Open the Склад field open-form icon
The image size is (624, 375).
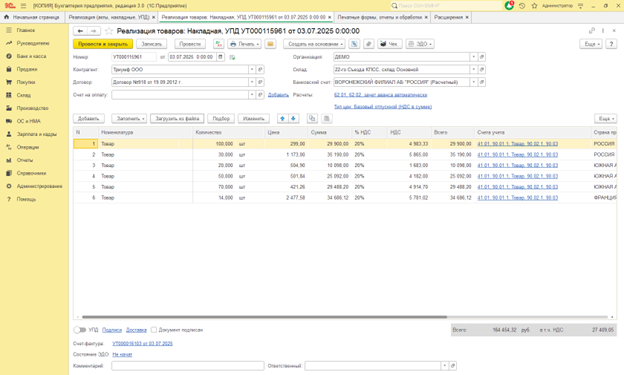482,70
